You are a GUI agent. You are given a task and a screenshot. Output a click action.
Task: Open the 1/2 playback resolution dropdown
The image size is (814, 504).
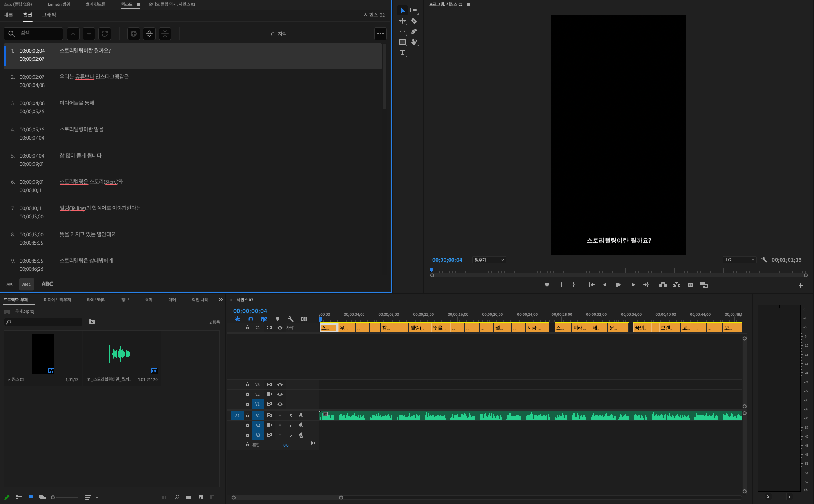[x=739, y=260]
